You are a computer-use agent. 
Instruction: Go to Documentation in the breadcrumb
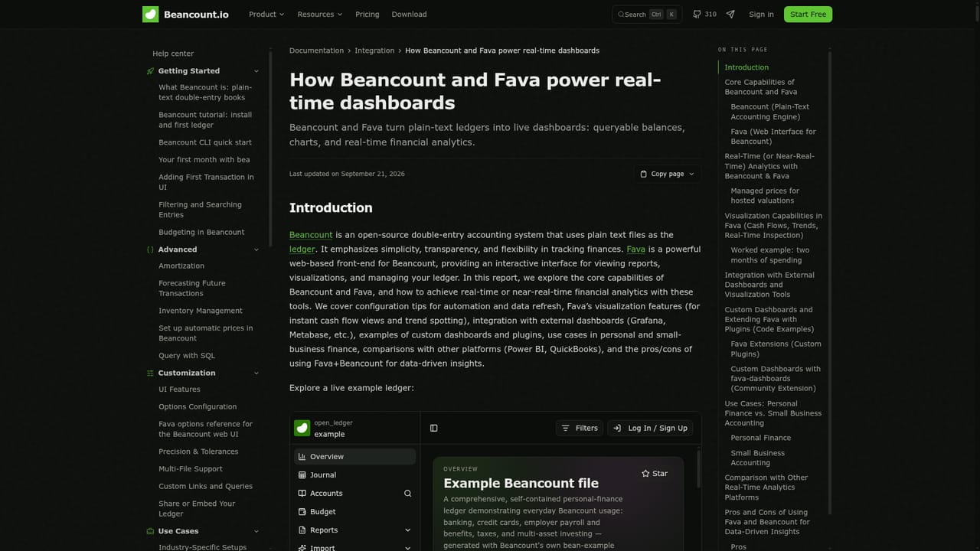click(316, 51)
